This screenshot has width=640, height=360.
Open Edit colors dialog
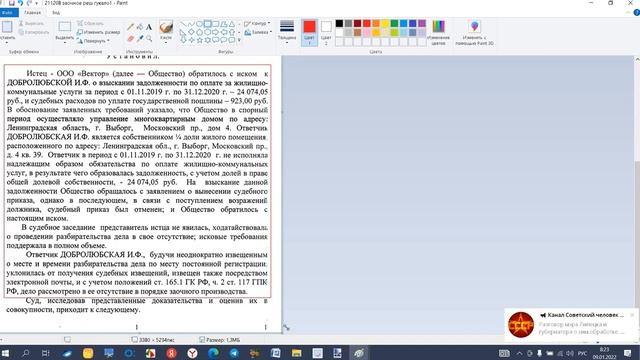click(438, 33)
